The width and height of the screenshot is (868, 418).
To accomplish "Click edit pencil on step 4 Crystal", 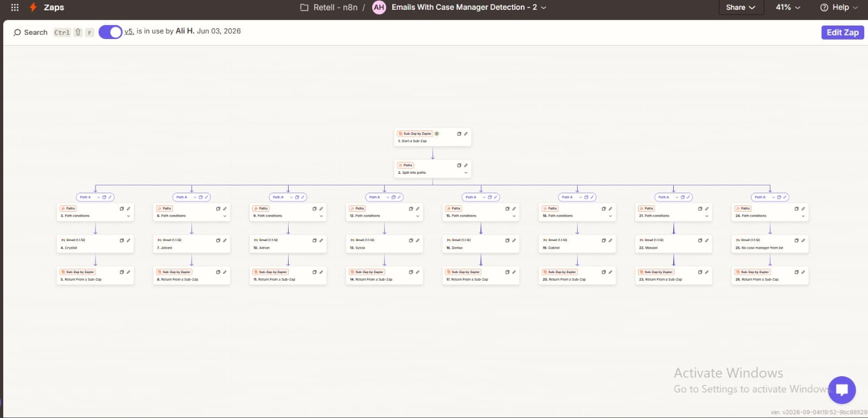I will click(x=128, y=240).
